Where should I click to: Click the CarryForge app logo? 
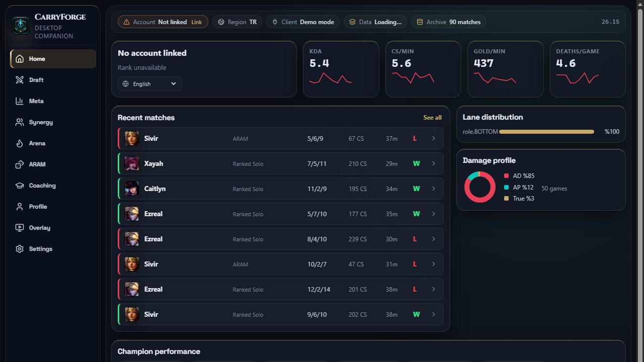click(21, 25)
